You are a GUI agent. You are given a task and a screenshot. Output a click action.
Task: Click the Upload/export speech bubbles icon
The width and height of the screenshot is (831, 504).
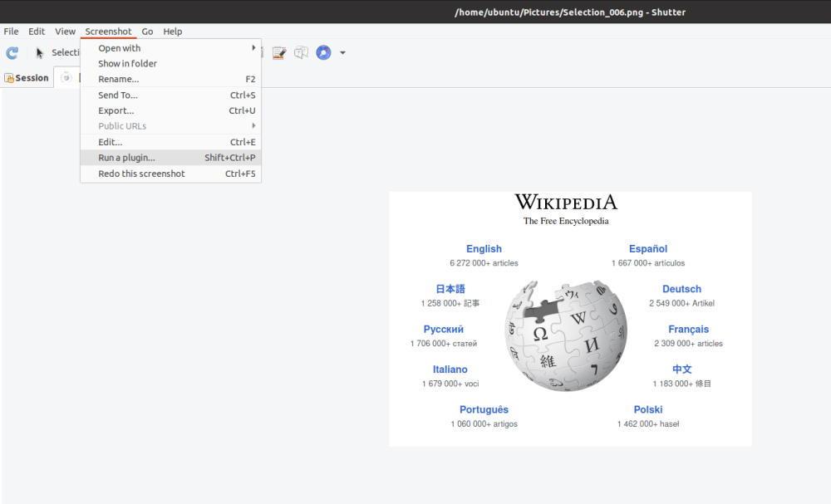pos(301,52)
